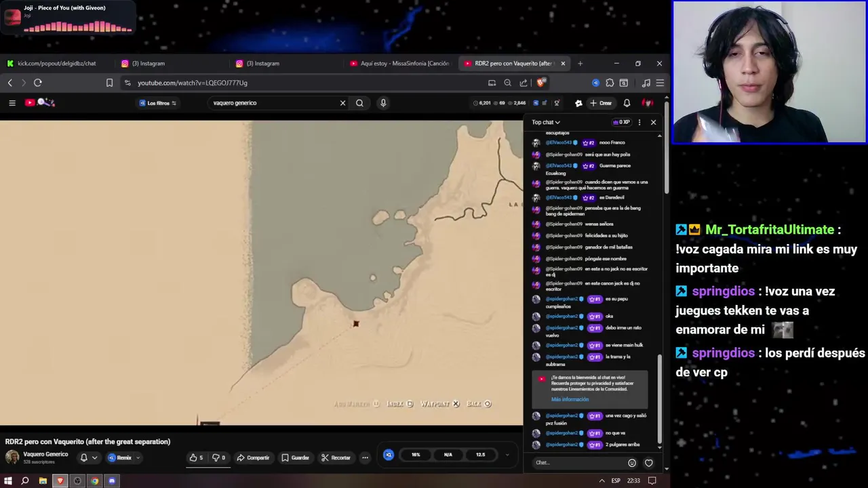Open Discord from the taskbar
The image size is (868, 488).
click(x=112, y=481)
